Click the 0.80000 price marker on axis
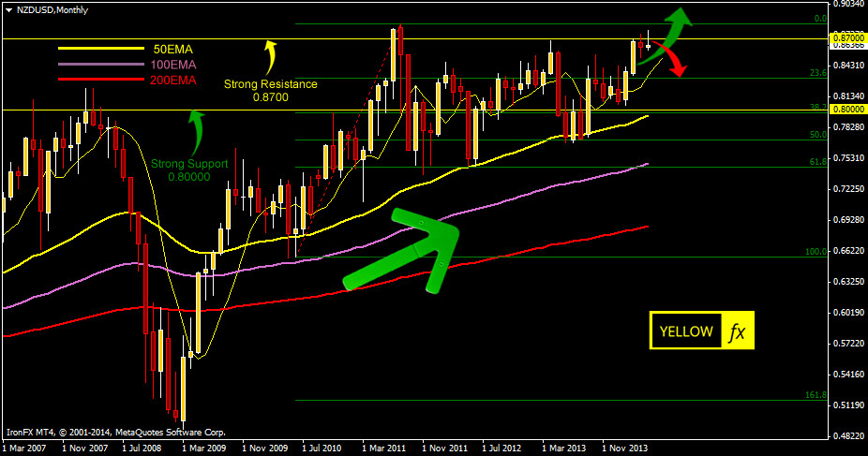 (846, 109)
